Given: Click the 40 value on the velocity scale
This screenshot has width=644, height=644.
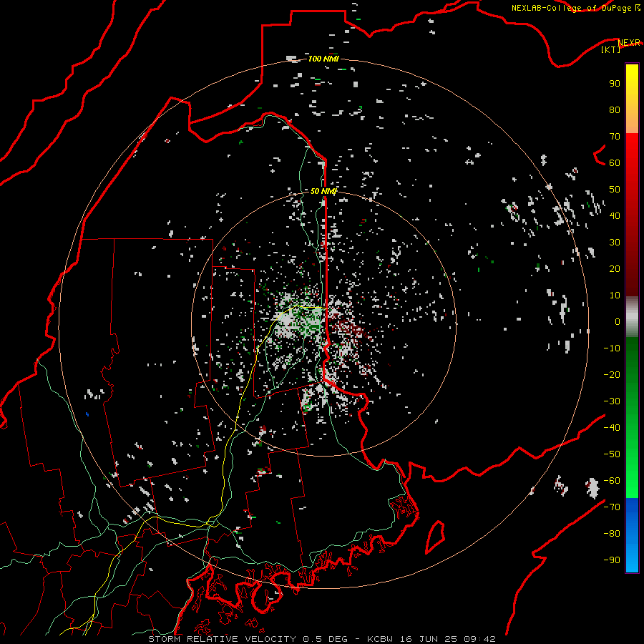Looking at the screenshot, I should [615, 216].
